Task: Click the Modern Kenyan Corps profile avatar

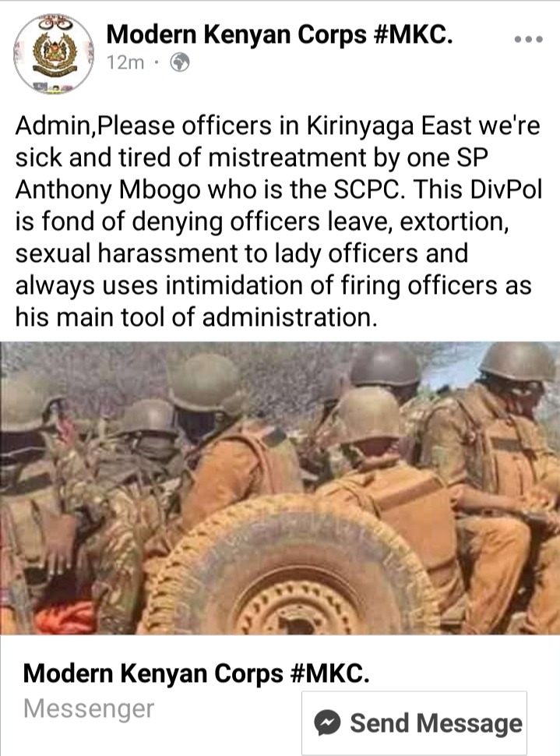Action: point(53,54)
